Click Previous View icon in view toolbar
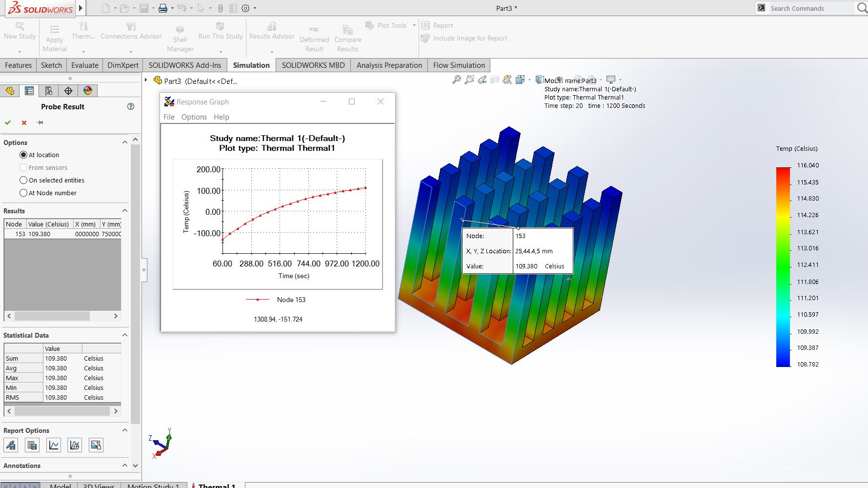This screenshot has height=488, width=868. [482, 80]
